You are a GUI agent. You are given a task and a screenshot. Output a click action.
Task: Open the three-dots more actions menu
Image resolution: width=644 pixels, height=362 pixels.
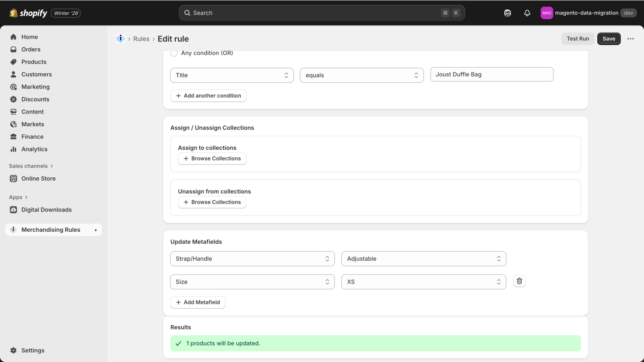point(630,39)
